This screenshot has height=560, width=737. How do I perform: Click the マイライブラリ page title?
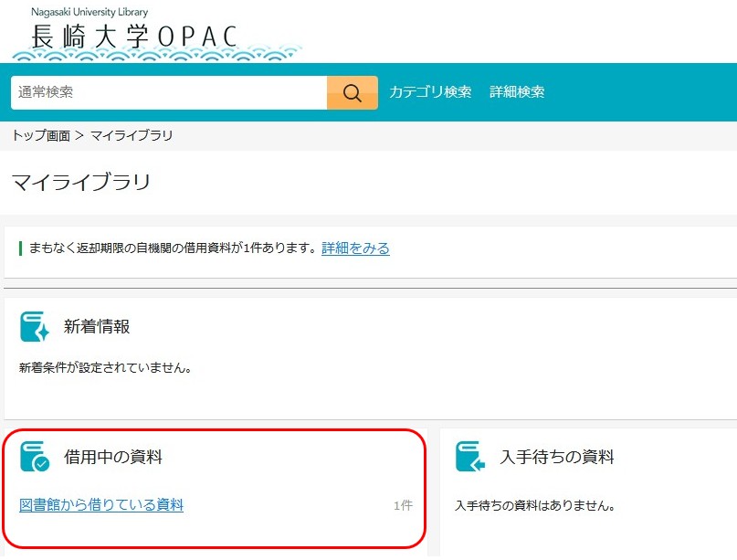(x=80, y=182)
